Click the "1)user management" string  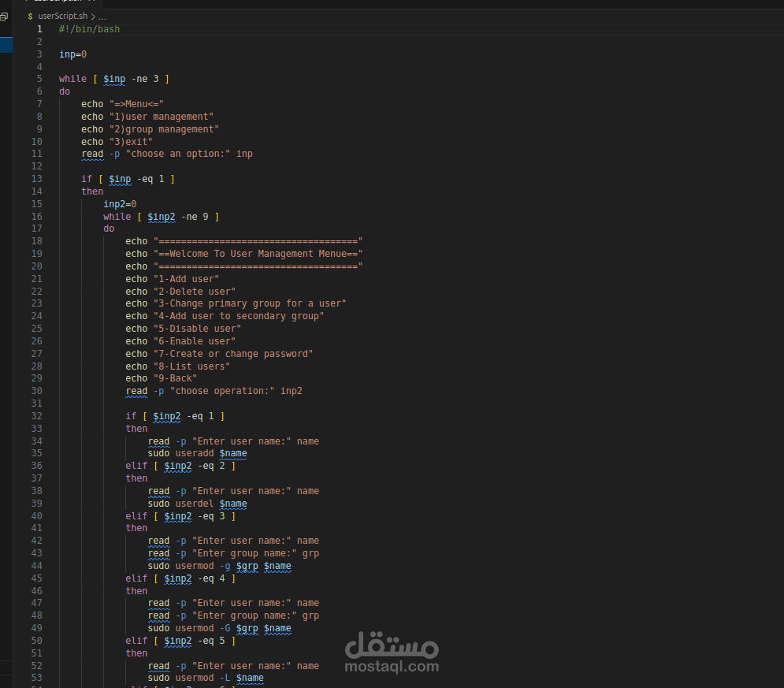162,117
